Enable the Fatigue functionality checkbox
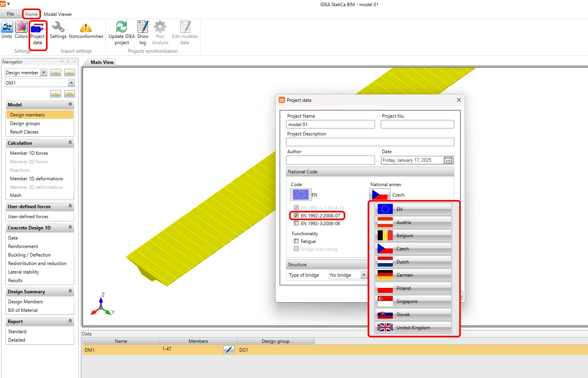588x378 pixels. click(x=296, y=241)
